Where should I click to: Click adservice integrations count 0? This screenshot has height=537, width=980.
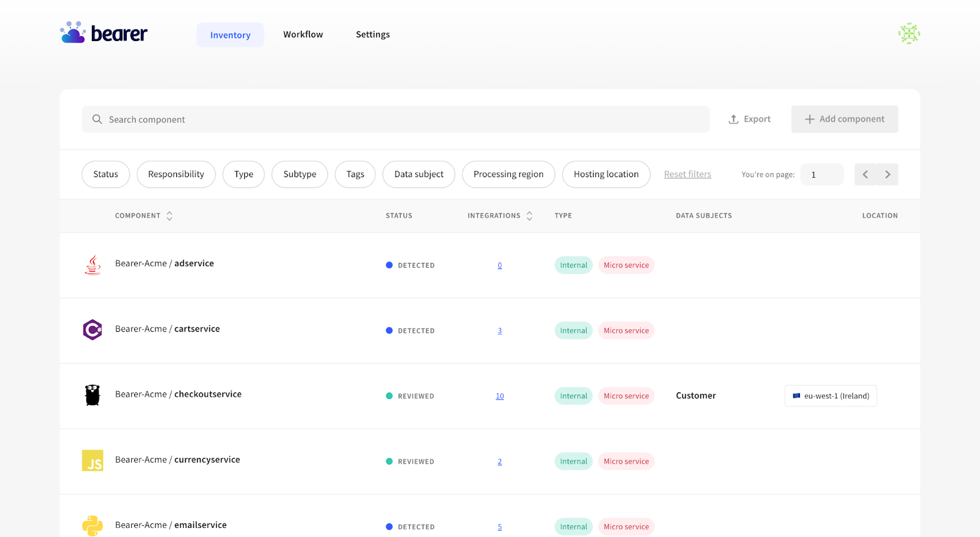tap(500, 265)
